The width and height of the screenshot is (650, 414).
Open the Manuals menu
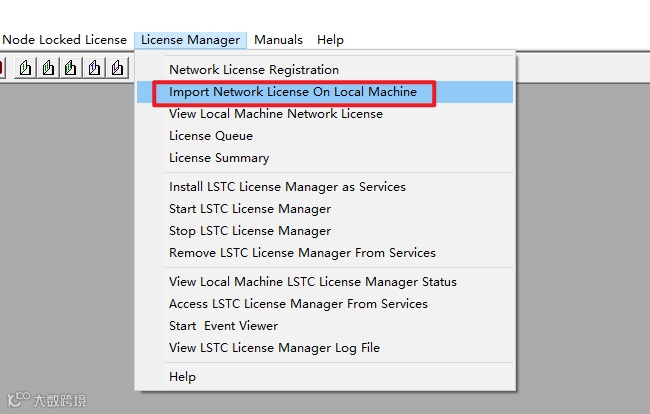click(x=278, y=40)
